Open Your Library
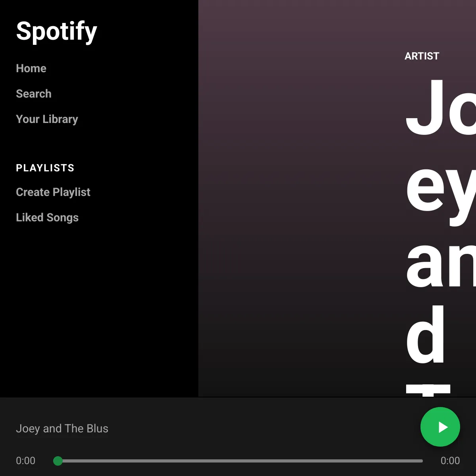 coord(47,119)
